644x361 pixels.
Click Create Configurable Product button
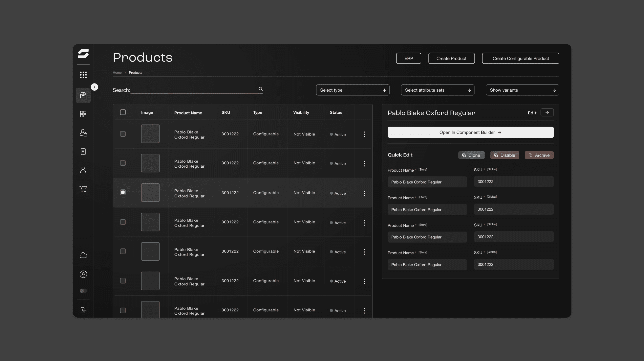click(521, 58)
